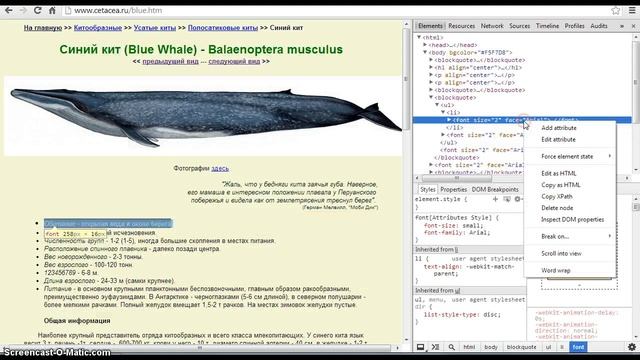The height and width of the screenshot is (360, 640).
Task: Open the 'здесь' photos link
Action: [x=220, y=168]
